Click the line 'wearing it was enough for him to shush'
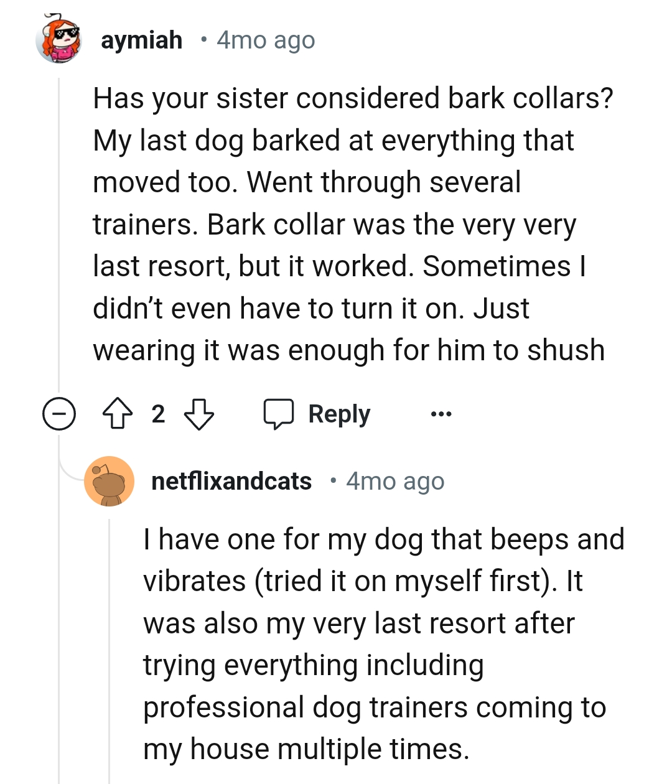 [348, 350]
